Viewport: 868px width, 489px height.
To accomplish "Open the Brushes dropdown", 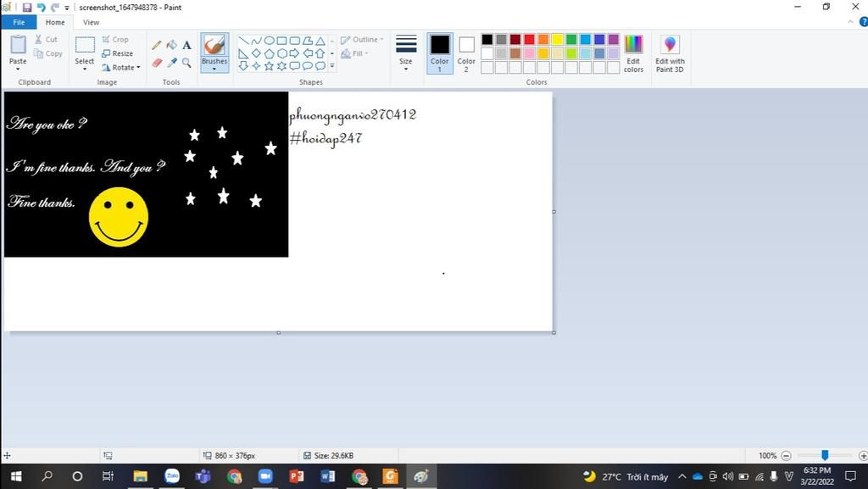I will point(214,69).
